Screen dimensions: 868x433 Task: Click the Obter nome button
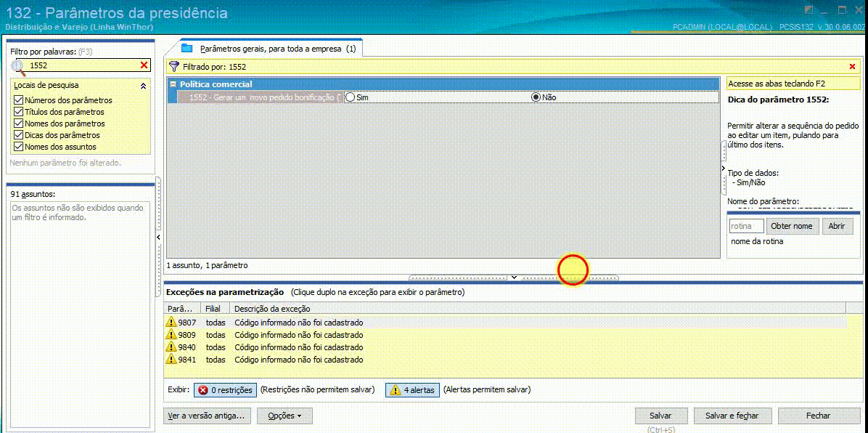(x=792, y=226)
